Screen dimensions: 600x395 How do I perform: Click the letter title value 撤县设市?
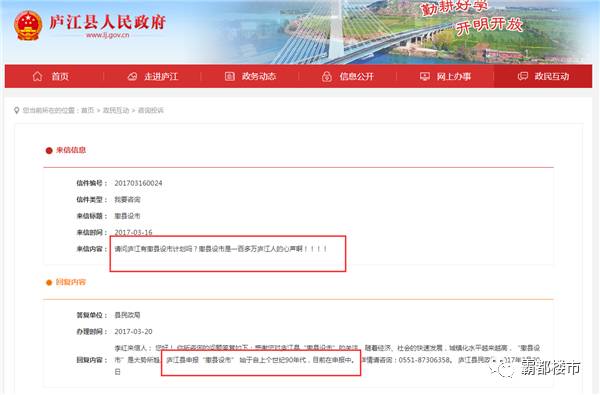[127, 216]
